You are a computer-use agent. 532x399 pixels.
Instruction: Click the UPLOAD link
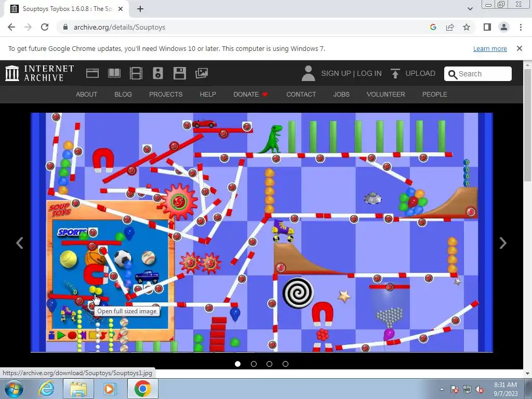click(x=420, y=73)
